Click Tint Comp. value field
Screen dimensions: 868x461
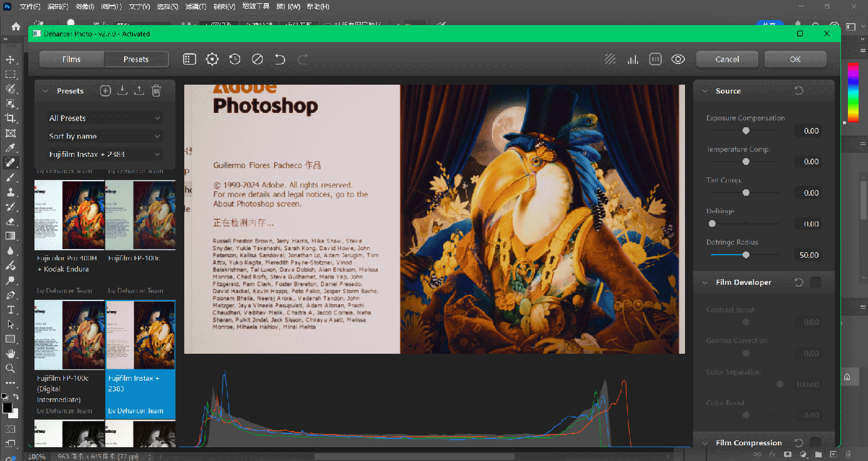coord(807,193)
